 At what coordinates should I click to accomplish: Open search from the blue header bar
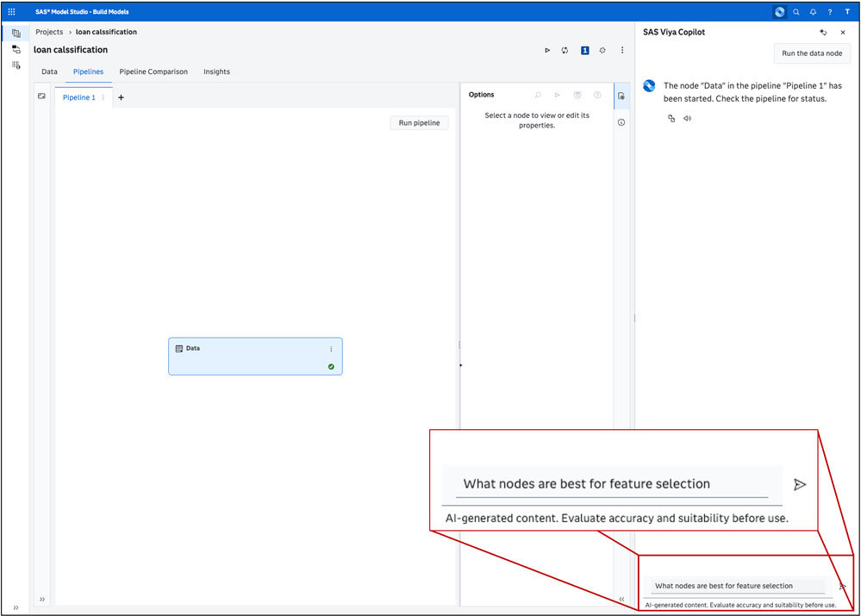click(796, 11)
